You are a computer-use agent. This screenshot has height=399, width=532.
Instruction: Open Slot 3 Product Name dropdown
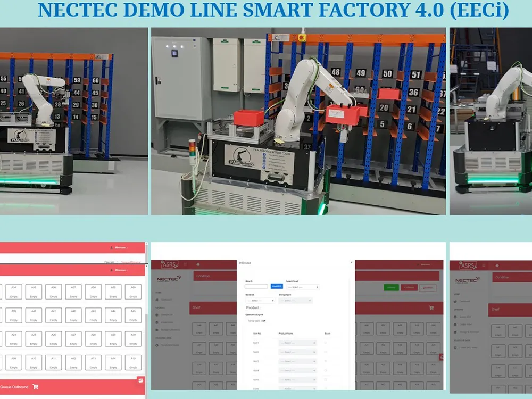[x=297, y=361]
